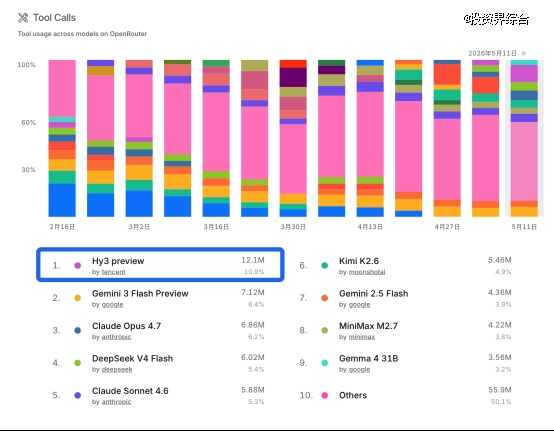Screen dimensions: 554x431
Task: Click the highlighted 5月11日 stacked bar
Action: point(524,138)
